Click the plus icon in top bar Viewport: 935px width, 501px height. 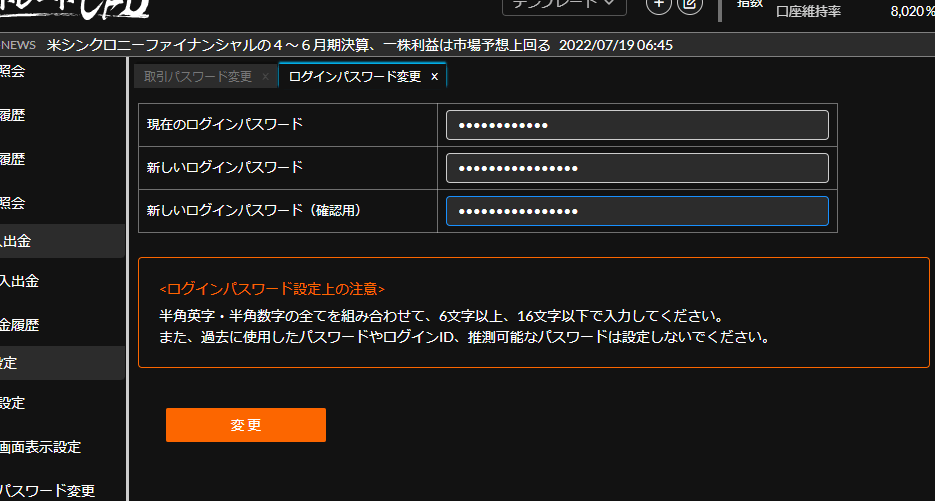point(657,4)
